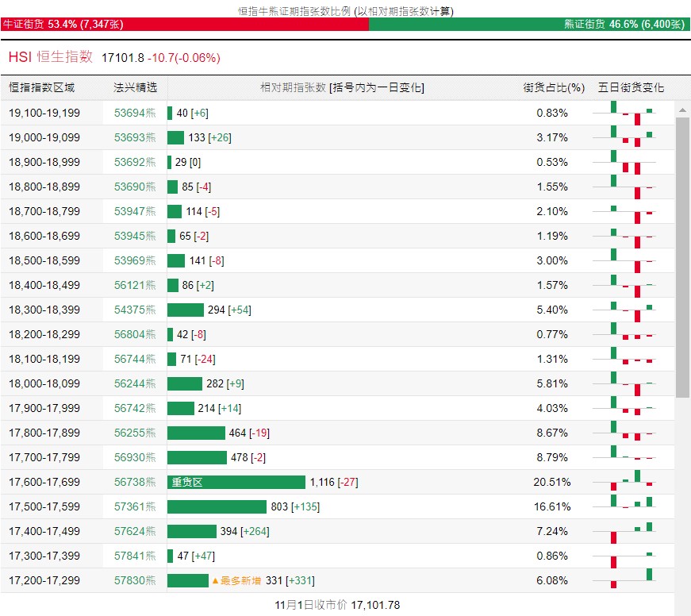Click five-day mini chart for 17,600-17,699
691x616 pixels.
coord(631,482)
